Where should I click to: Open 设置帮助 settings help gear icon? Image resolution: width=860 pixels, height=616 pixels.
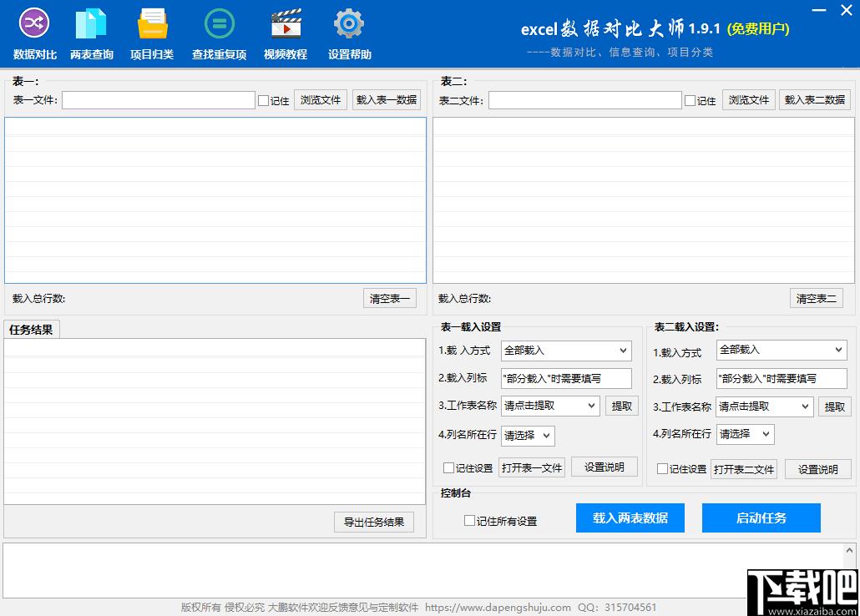tap(349, 33)
